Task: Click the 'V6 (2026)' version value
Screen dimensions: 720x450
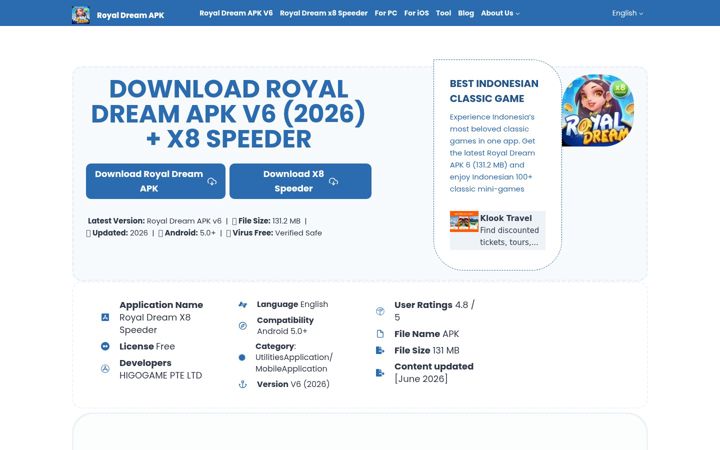Action: pos(310,384)
